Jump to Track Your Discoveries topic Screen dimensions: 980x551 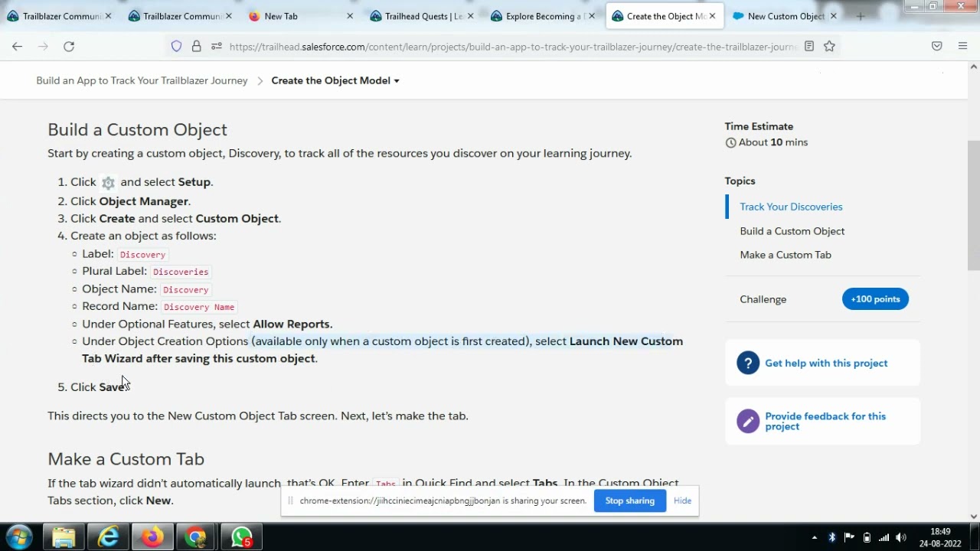[791, 207]
